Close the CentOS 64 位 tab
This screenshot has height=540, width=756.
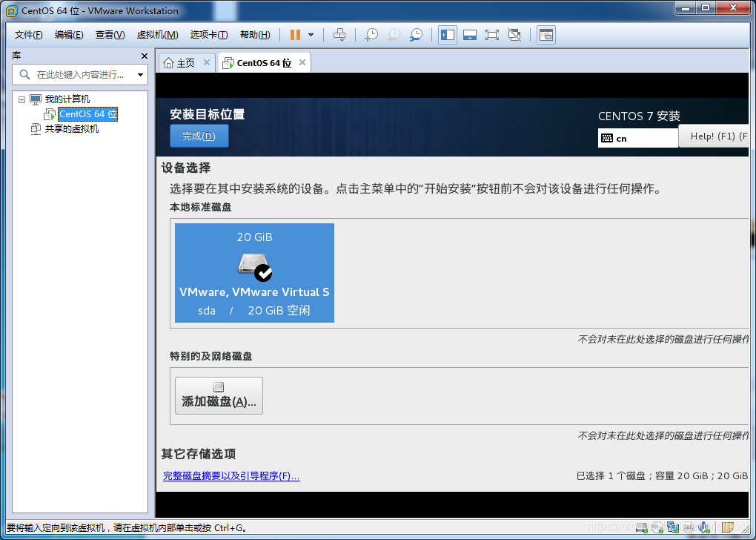[302, 62]
